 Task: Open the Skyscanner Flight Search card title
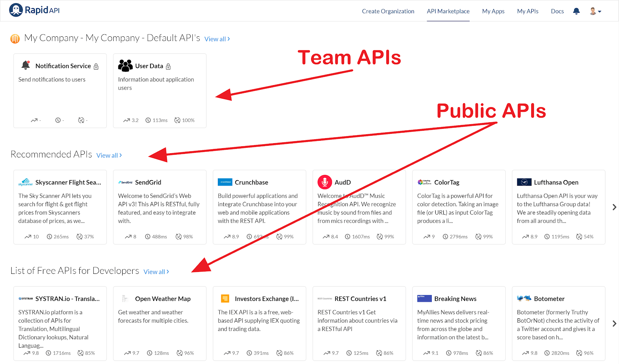coord(68,183)
